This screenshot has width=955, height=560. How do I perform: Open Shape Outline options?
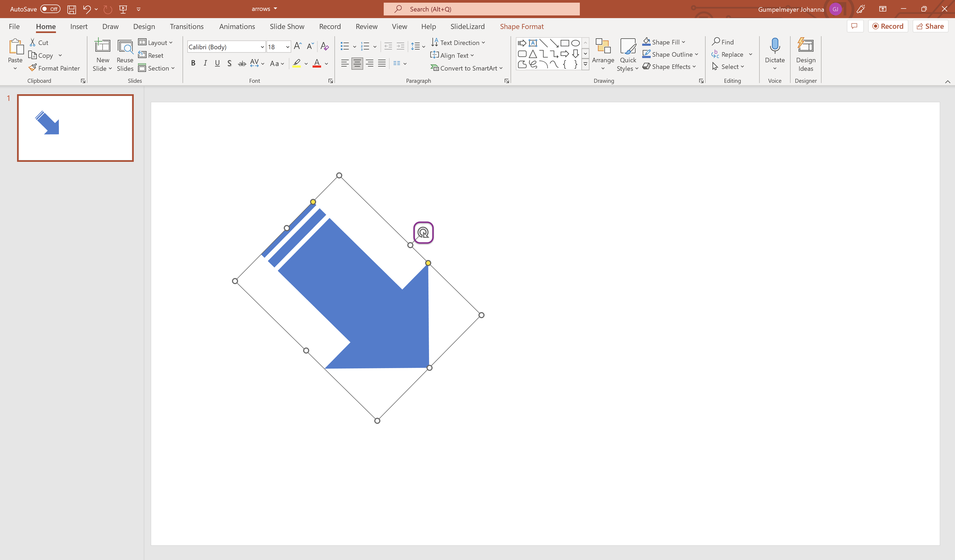697,54
